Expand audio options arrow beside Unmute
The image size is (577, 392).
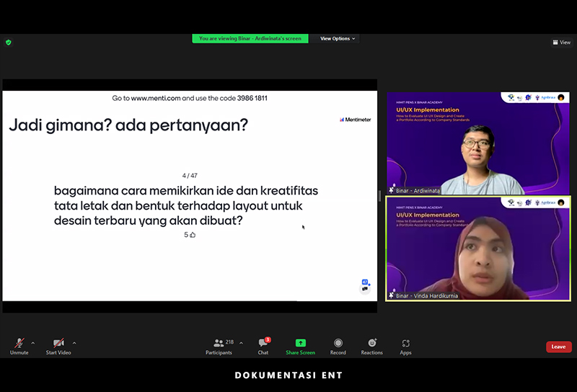[33, 343]
